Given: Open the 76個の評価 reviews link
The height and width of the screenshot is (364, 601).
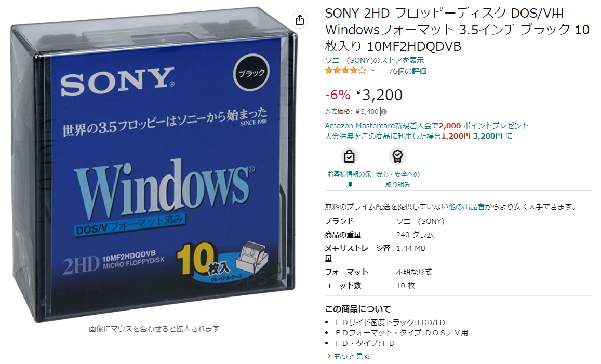Looking at the screenshot, I should click(407, 71).
